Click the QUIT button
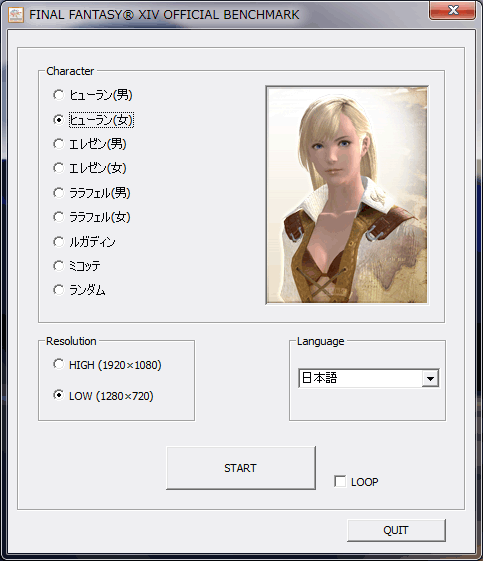 (x=396, y=530)
